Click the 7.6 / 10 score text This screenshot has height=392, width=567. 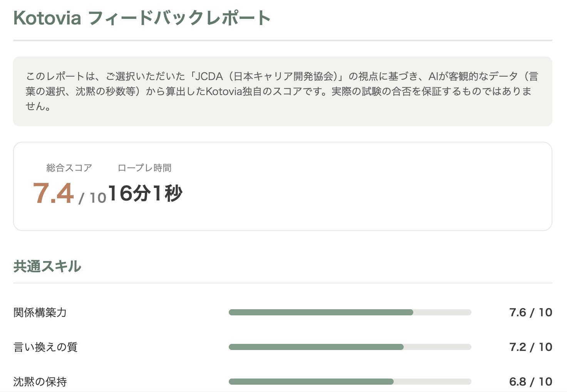[531, 312]
